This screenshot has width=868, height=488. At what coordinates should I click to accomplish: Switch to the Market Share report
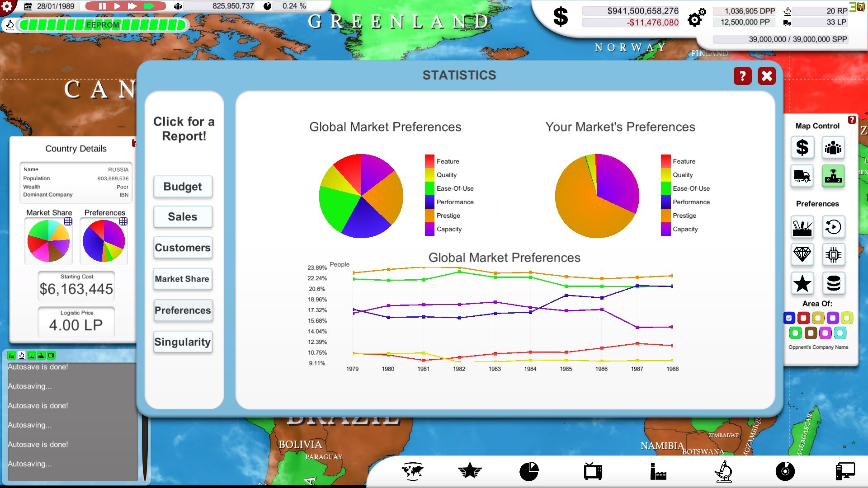click(x=183, y=279)
